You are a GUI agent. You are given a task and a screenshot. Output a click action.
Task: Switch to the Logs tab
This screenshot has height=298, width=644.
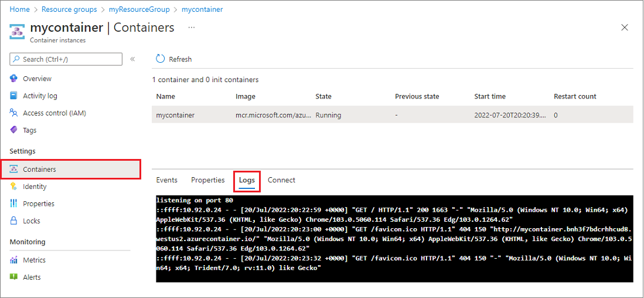[x=247, y=180]
